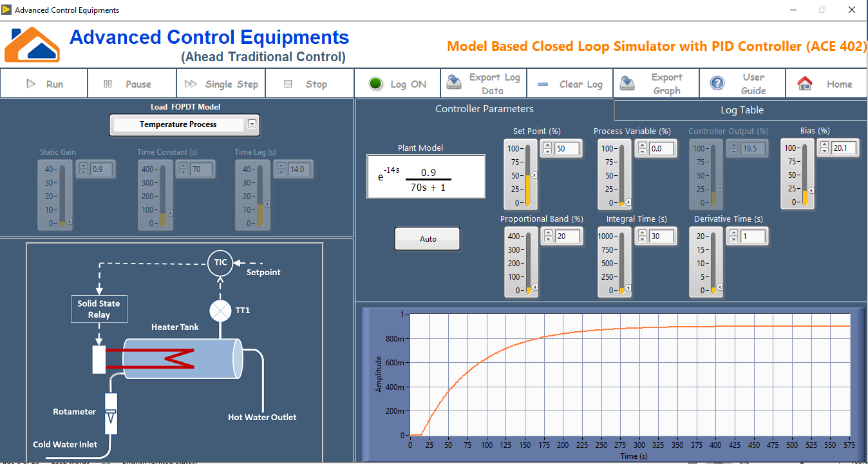Click the Set Point value field
868x464 pixels.
click(x=567, y=149)
